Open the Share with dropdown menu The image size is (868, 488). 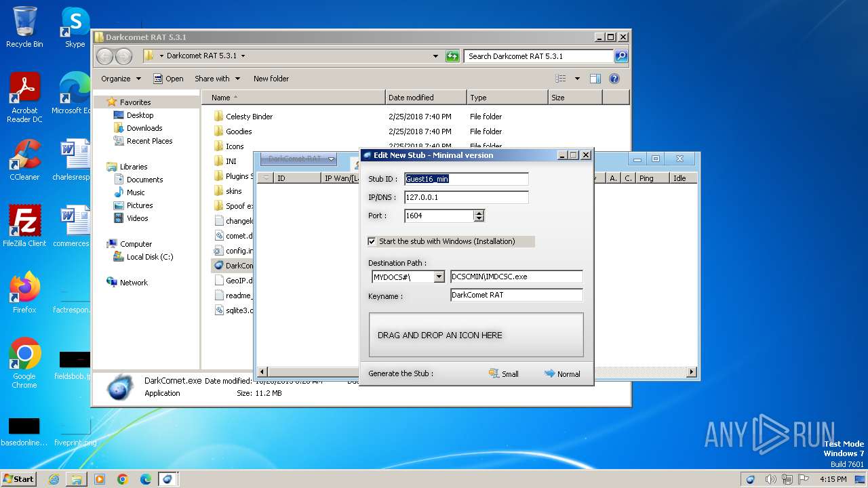pos(217,79)
